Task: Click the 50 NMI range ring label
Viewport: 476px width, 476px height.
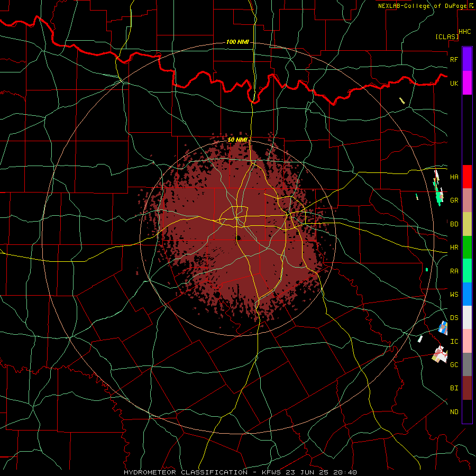Action: pyautogui.click(x=237, y=140)
